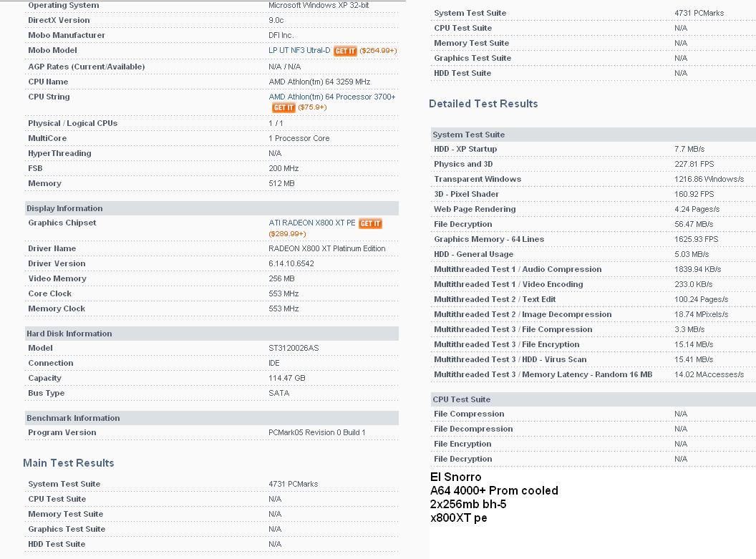
Task: Select driver version 6.14.10.6542
Action: coord(291,263)
